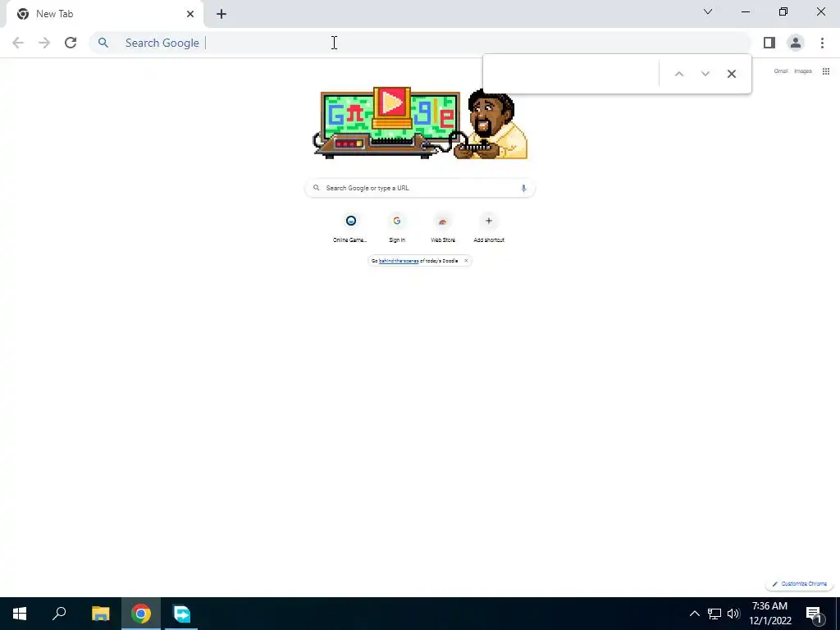
Task: Open the Images link
Action: 802,71
